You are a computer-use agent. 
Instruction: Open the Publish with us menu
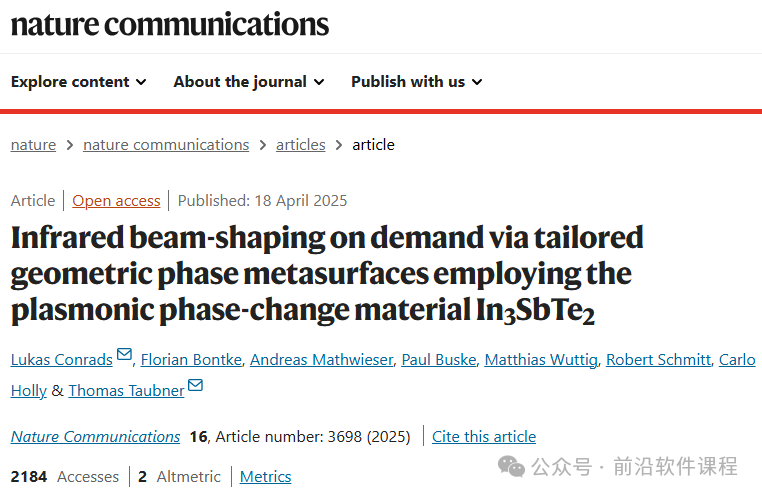click(417, 82)
